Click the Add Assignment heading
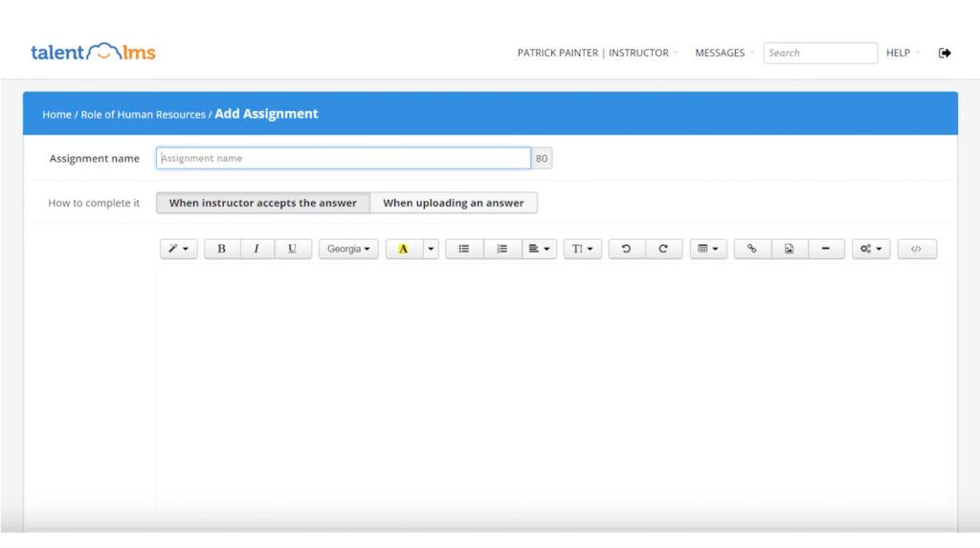The height and width of the screenshot is (548, 980). (x=266, y=114)
